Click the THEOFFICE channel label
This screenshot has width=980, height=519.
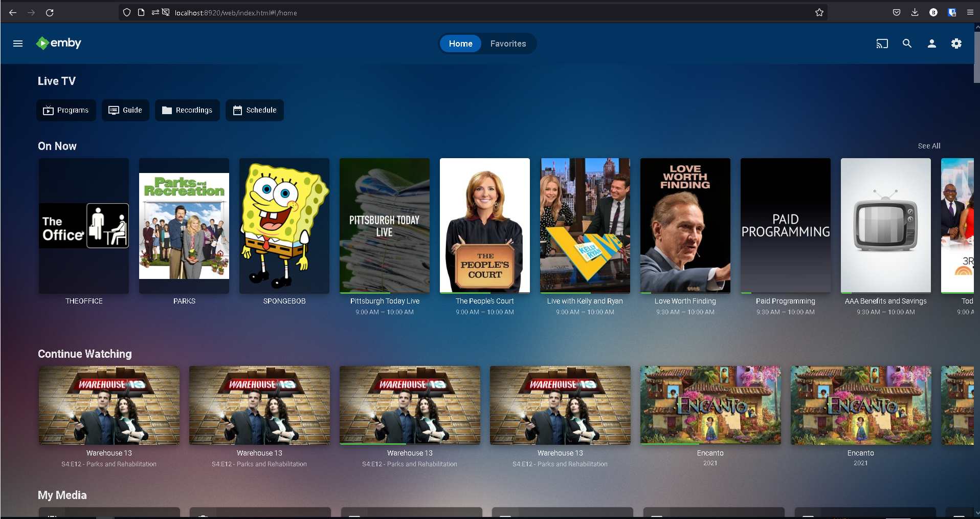84,301
